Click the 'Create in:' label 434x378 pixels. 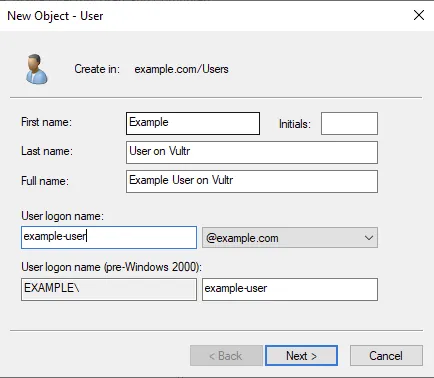(x=97, y=69)
